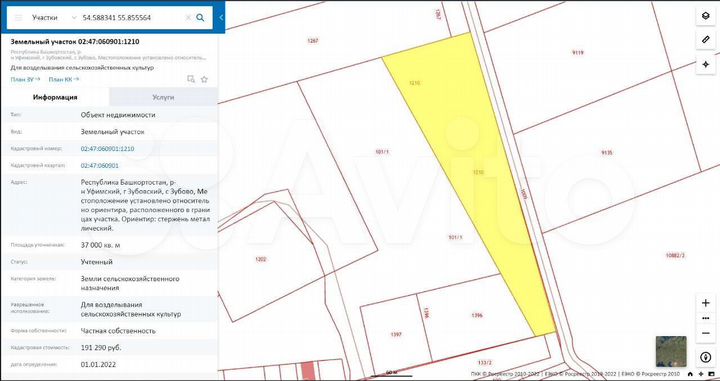Screen dimensions: 720x381
Task: Open the hamburger menu in search bar
Action: [x=19, y=18]
